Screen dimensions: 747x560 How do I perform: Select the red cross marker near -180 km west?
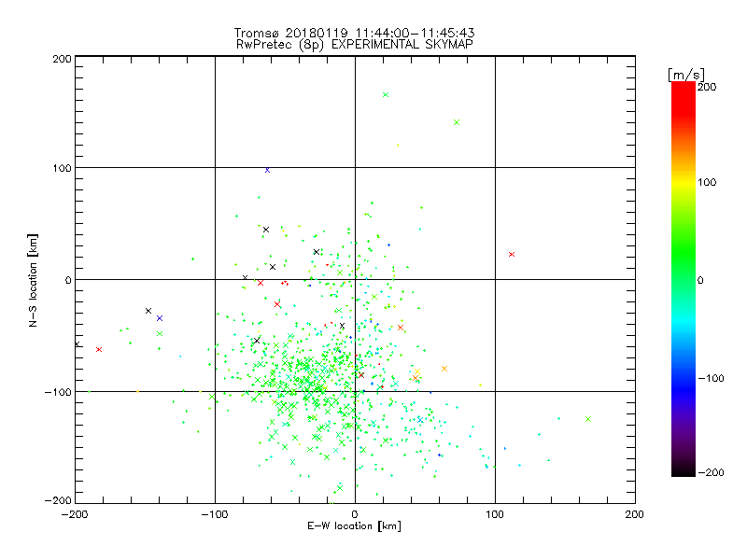[99, 349]
